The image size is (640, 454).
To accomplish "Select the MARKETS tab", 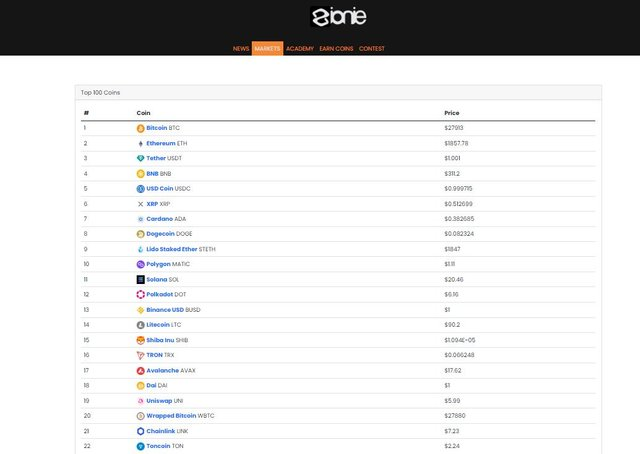I will pos(267,48).
